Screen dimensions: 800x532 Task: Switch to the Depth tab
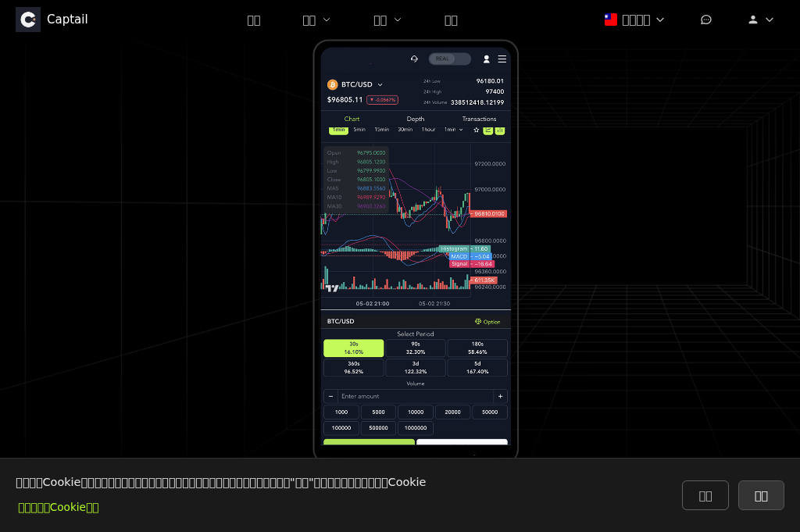pyautogui.click(x=416, y=119)
